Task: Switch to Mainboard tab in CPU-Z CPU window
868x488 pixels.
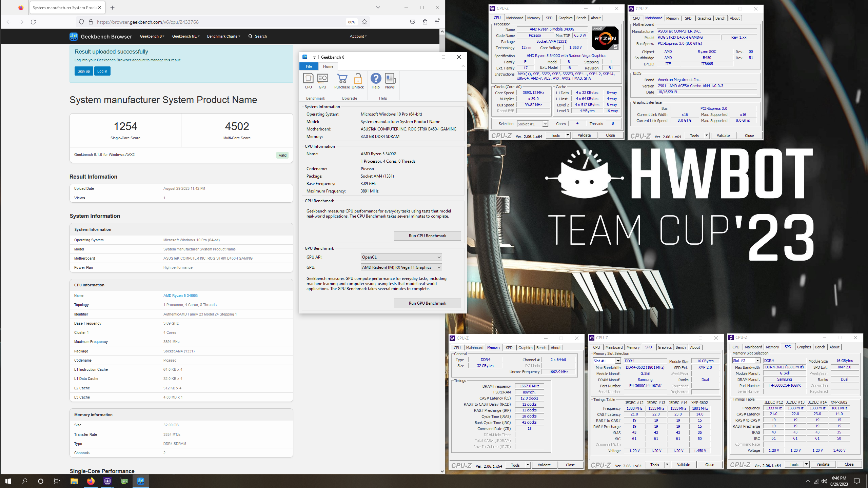Action: click(x=515, y=18)
